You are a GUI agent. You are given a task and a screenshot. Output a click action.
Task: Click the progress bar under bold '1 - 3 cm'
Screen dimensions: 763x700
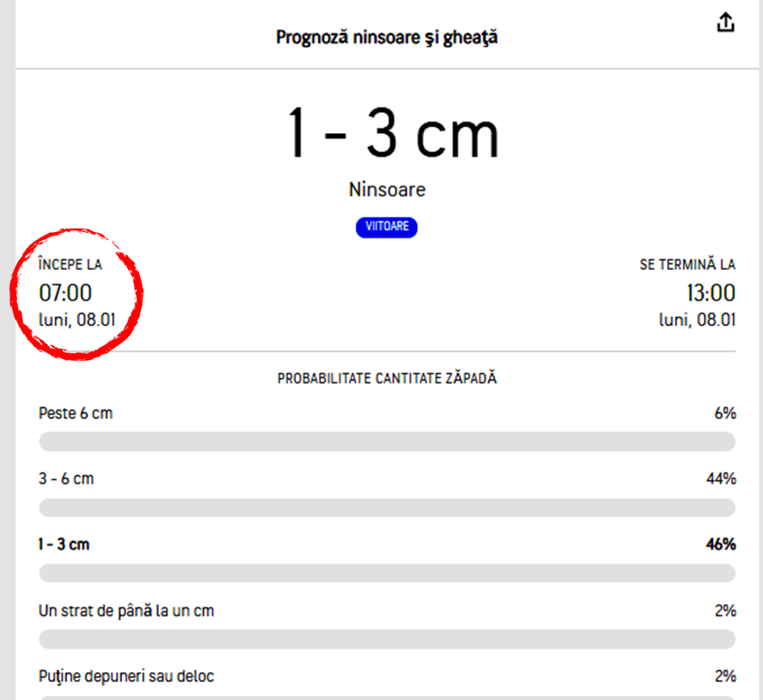pyautogui.click(x=387, y=573)
